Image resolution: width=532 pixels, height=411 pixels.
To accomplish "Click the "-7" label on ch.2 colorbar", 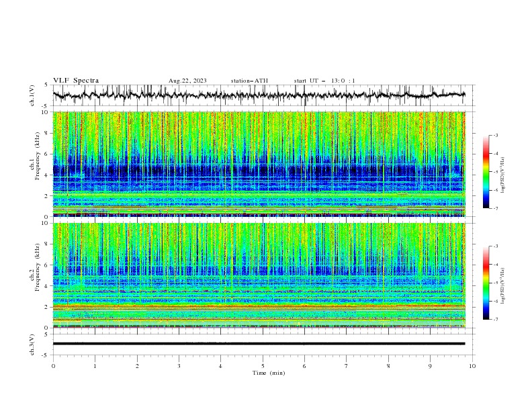I will tap(495, 320).
